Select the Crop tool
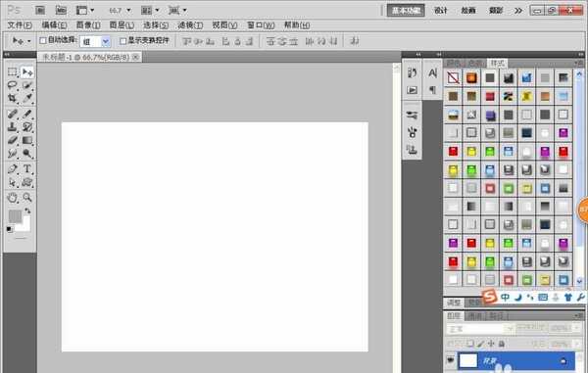Image resolution: width=588 pixels, height=373 pixels. tap(13, 99)
